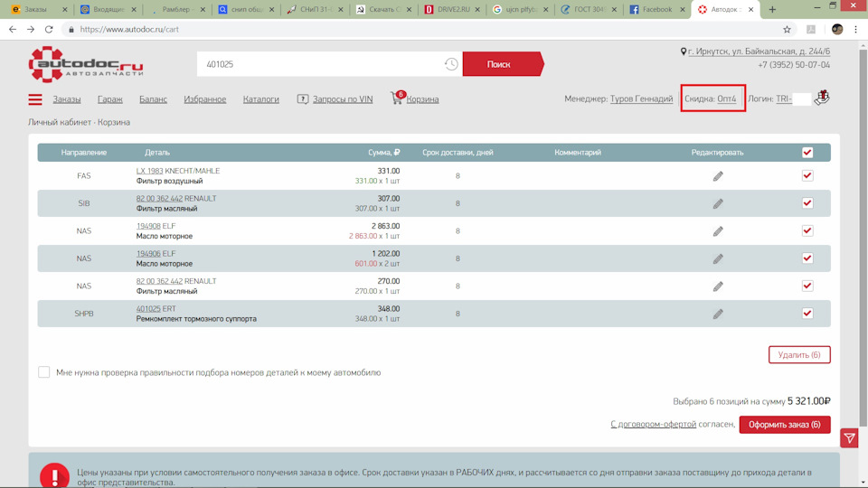This screenshot has height=488, width=868.
Task: Click the search history clock icon
Action: point(451,64)
